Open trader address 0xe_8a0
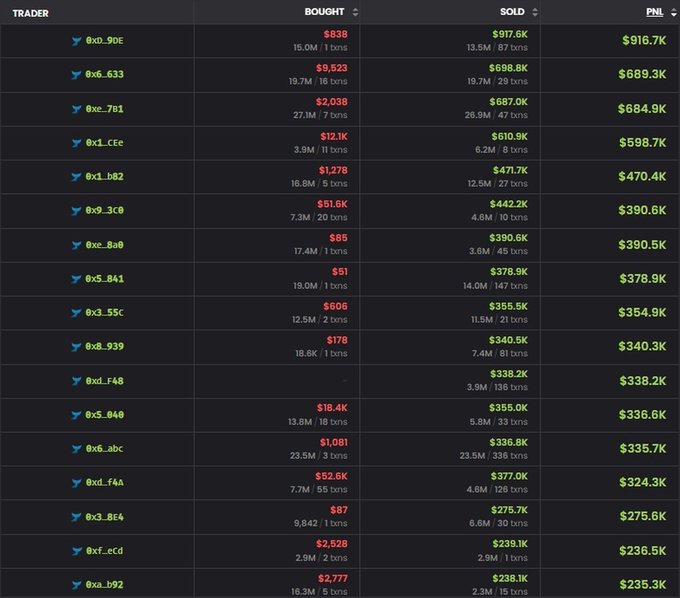 [x=105, y=245]
